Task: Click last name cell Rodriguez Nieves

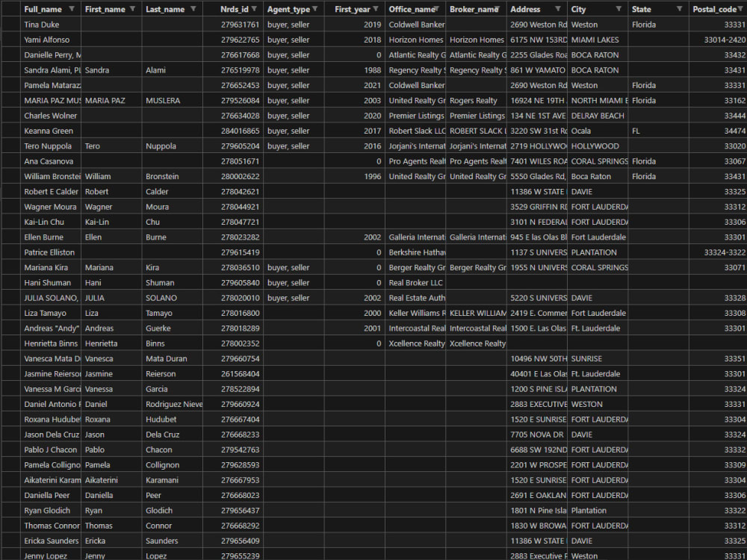Action: tap(172, 404)
